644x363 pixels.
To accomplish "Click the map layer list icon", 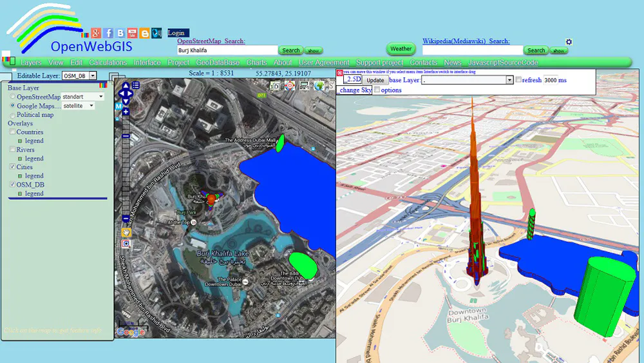I will tap(136, 85).
